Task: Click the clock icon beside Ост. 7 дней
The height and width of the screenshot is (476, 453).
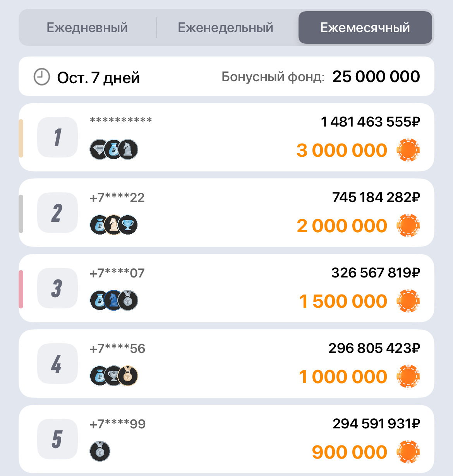Action: pyautogui.click(x=42, y=77)
